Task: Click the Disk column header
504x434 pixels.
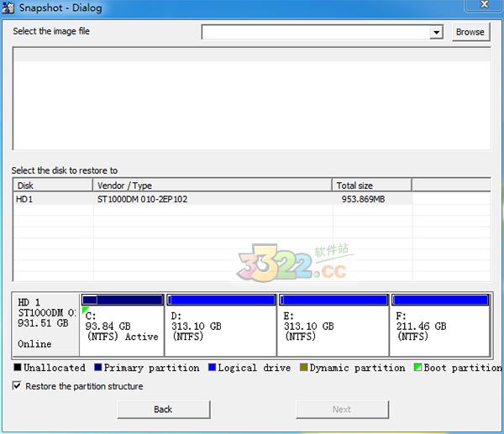Action: coord(52,186)
